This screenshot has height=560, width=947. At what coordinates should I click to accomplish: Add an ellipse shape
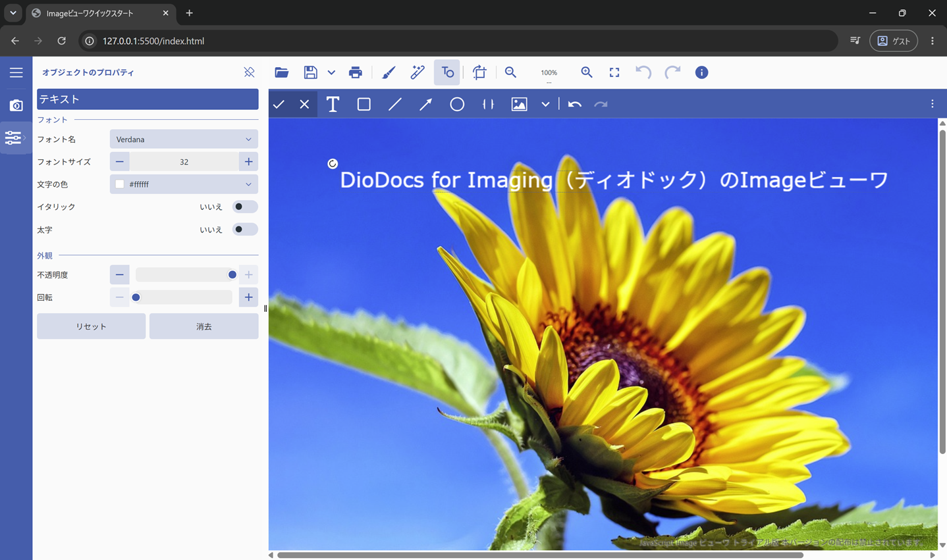pyautogui.click(x=456, y=104)
